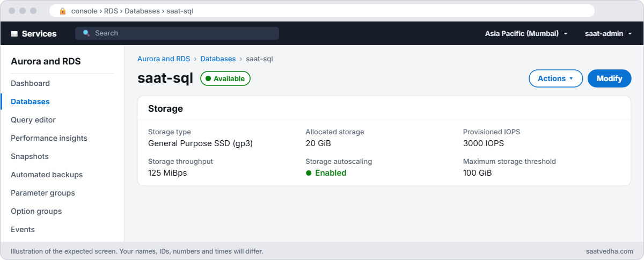This screenshot has height=260, width=644.
Task: Click the Allocated storage label
Action: 335,132
